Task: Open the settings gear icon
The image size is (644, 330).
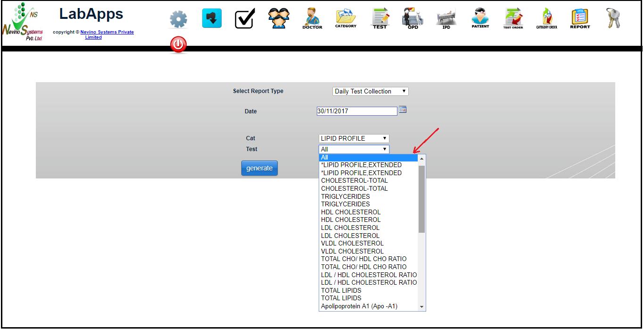Action: click(178, 20)
